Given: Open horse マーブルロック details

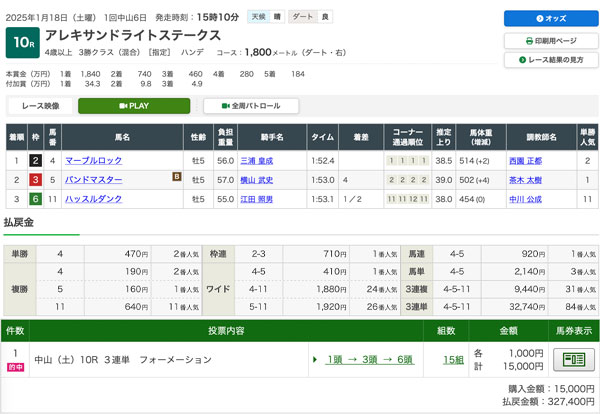Looking at the screenshot, I should (x=94, y=160).
